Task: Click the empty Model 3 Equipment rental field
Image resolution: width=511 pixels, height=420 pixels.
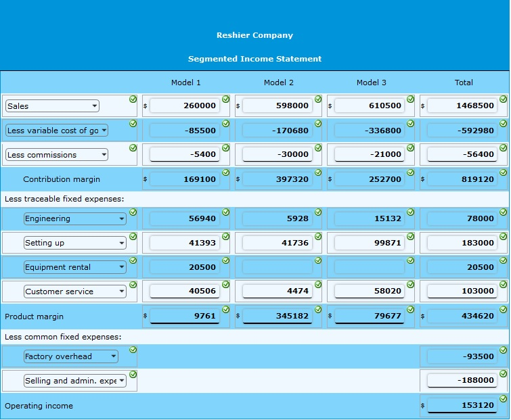Action: [370, 267]
